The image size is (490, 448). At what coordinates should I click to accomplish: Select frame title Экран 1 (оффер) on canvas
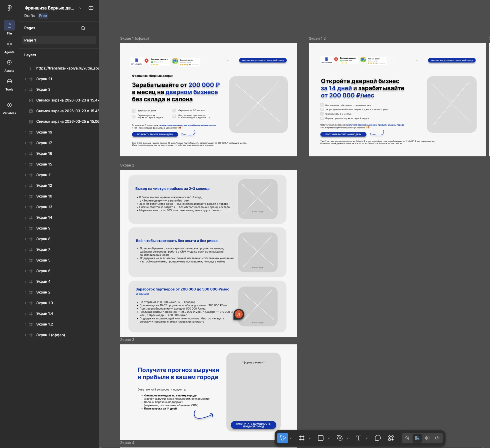134,38
